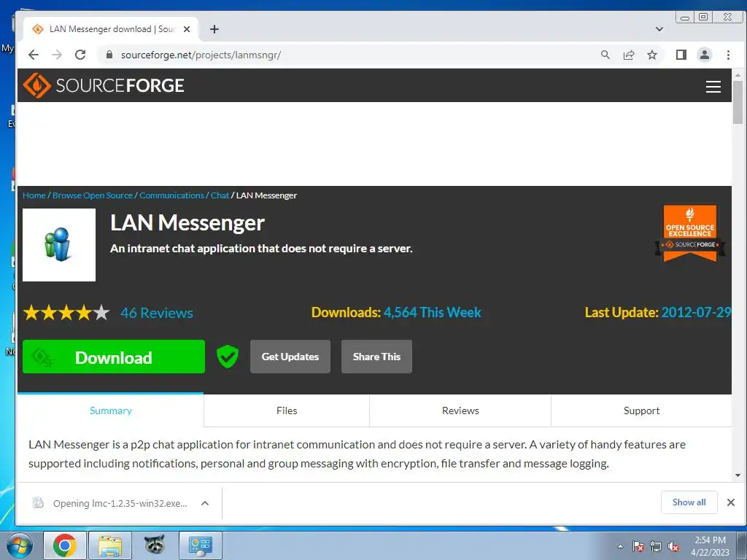
Task: Reload the page with the refresh icon
Action: [80, 55]
